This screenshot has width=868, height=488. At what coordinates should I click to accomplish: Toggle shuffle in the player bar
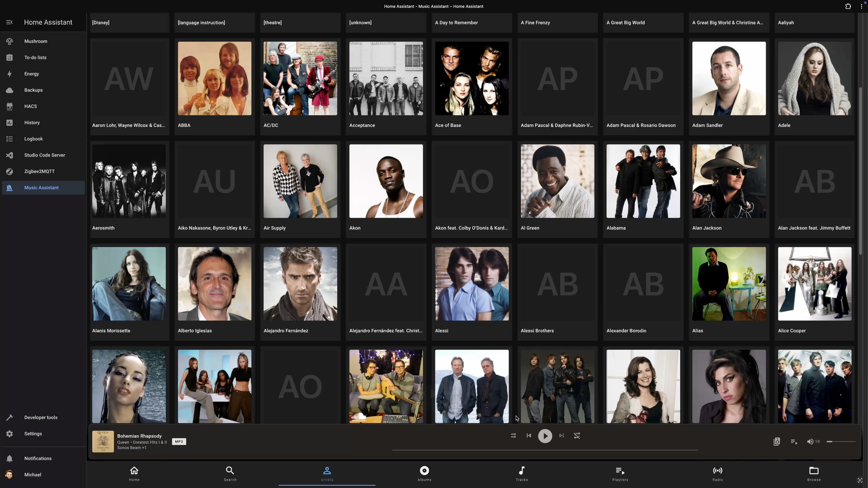point(513,436)
